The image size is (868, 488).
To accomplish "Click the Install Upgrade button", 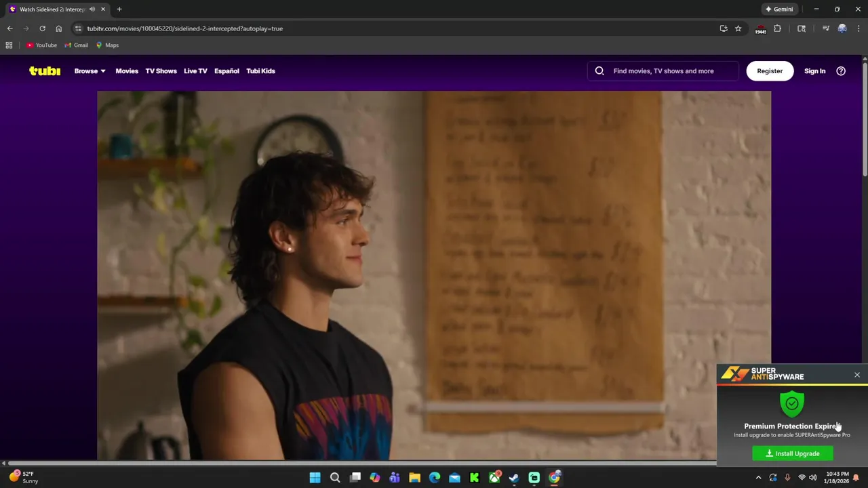I will coord(793,453).
